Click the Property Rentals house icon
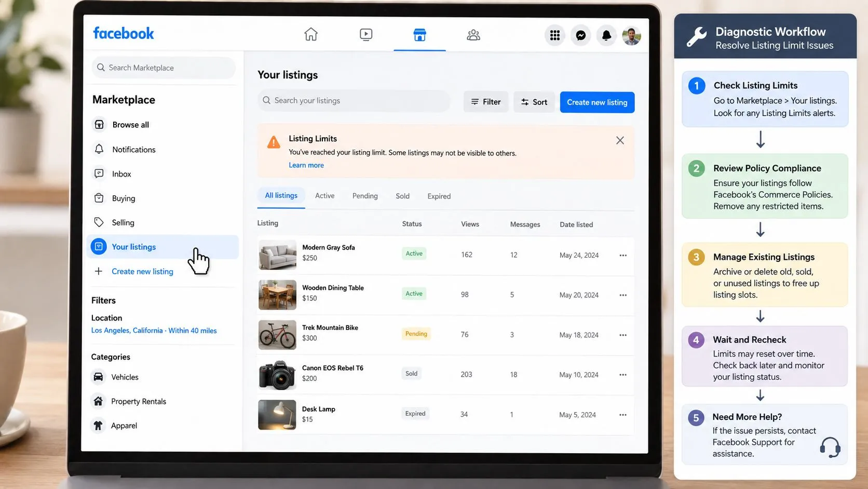The height and width of the screenshot is (489, 868). point(98,401)
